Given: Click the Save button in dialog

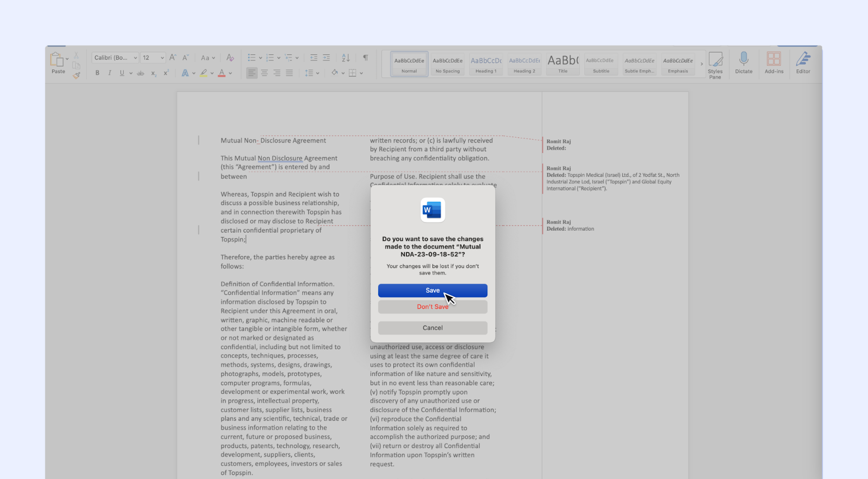Looking at the screenshot, I should click(x=433, y=290).
